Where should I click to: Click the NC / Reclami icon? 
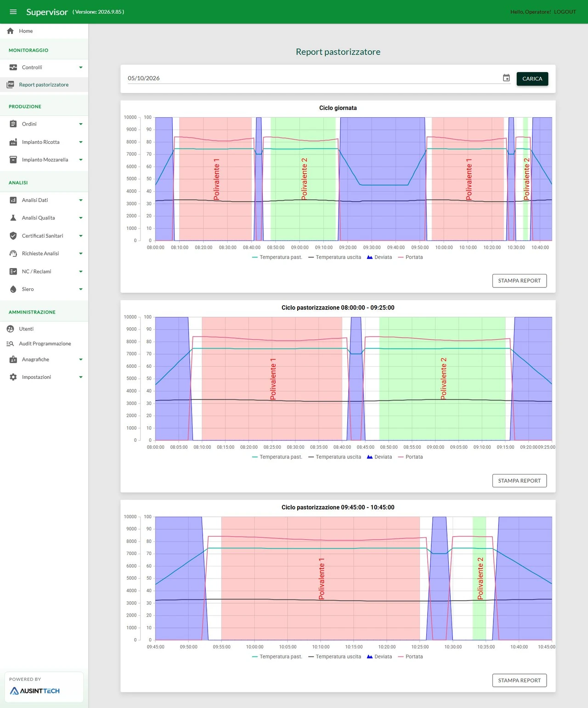point(13,272)
